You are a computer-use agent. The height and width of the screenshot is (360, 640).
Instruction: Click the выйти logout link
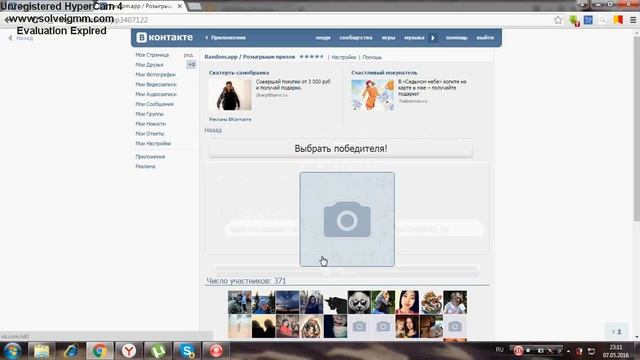[485, 38]
